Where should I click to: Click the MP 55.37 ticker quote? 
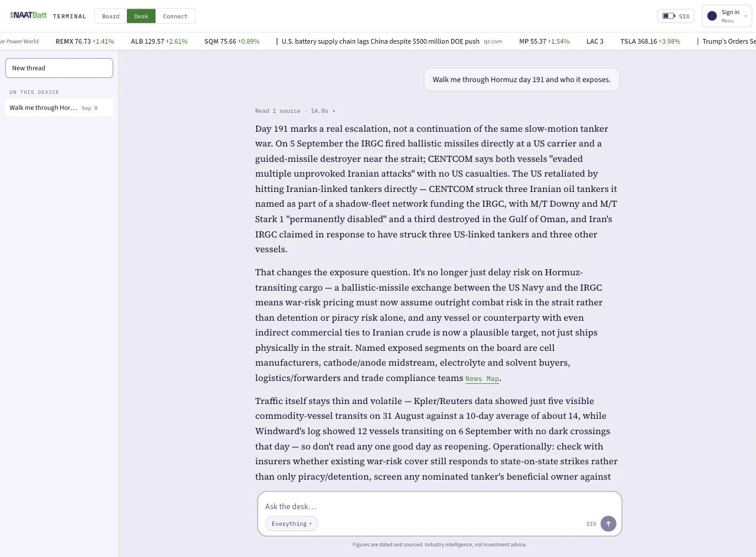coord(544,41)
